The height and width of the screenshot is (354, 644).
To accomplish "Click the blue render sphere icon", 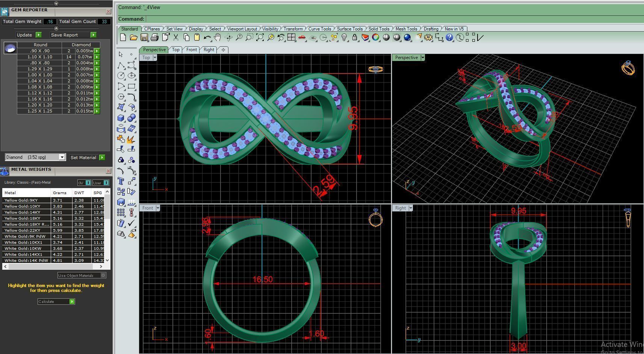I will (x=407, y=37).
